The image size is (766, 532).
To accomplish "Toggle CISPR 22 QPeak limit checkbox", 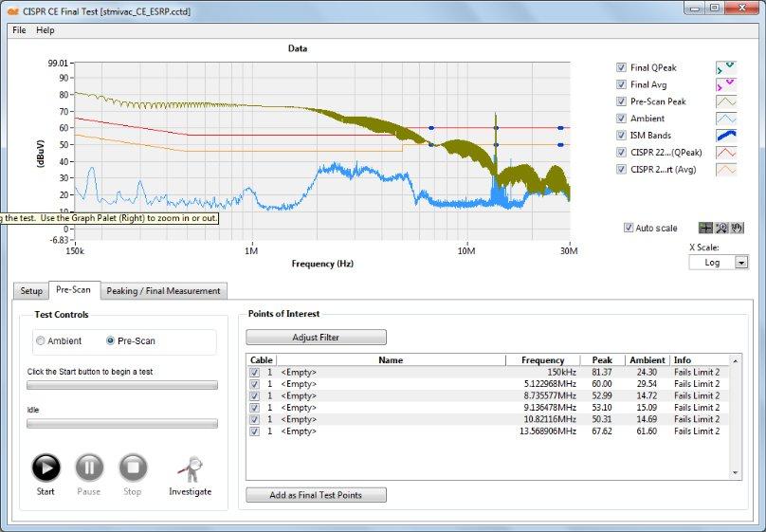I will point(621,152).
